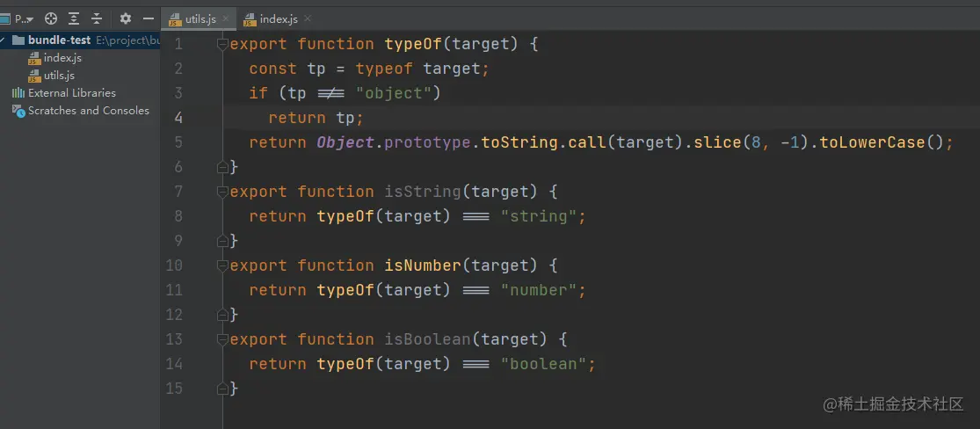Close the index.js tab
Image resolution: width=980 pixels, height=429 pixels.
click(306, 18)
